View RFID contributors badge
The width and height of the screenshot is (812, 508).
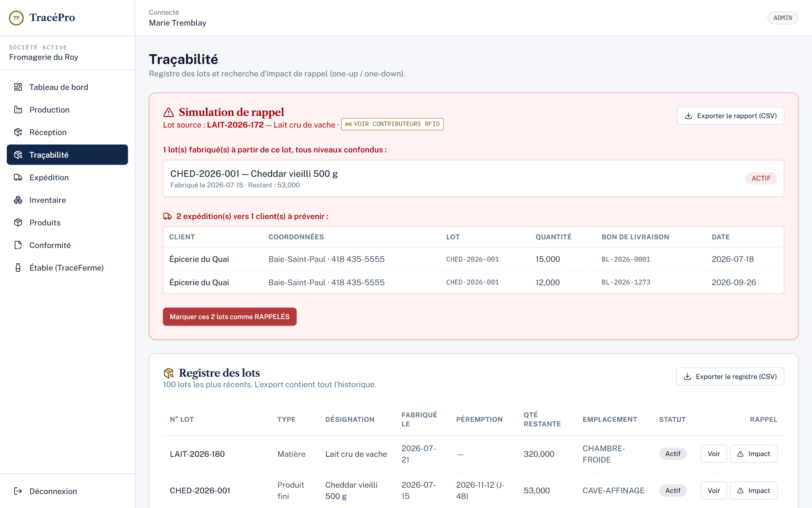pyautogui.click(x=392, y=124)
